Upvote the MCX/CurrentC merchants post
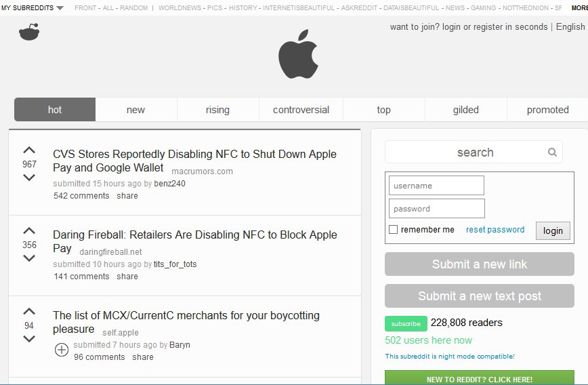The image size is (588, 385). (29, 311)
